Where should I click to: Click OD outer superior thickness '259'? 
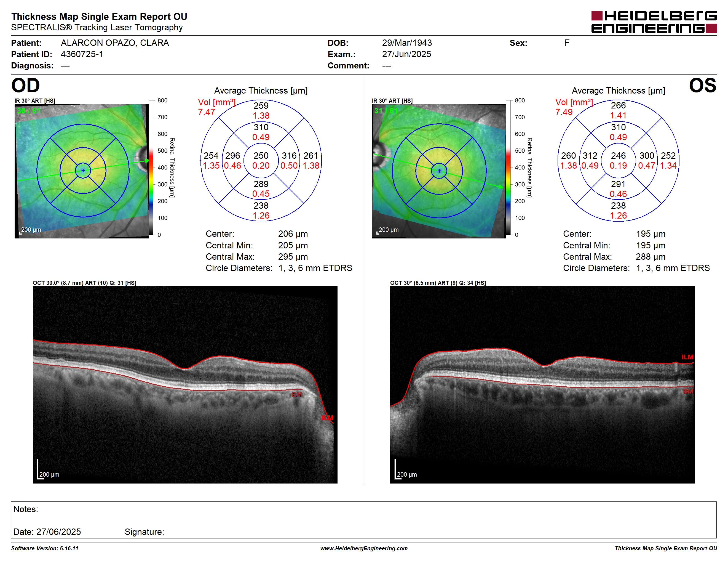[261, 106]
